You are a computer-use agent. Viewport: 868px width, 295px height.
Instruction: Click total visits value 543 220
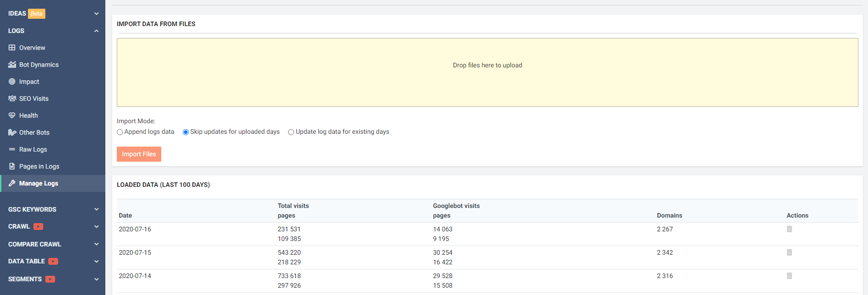point(289,252)
